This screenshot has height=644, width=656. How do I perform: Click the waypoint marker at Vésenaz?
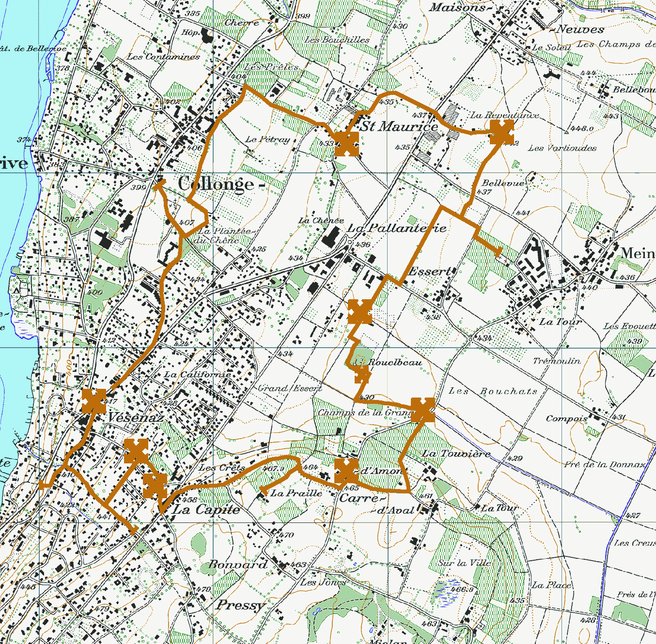94,401
